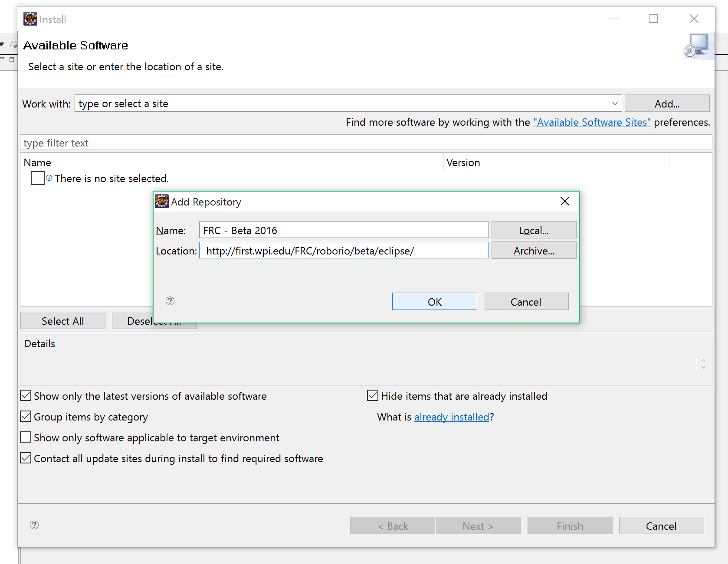Screen dimensions: 728x564
Task: Click the Java EE icon on Add Repository titlebar
Action: click(161, 201)
